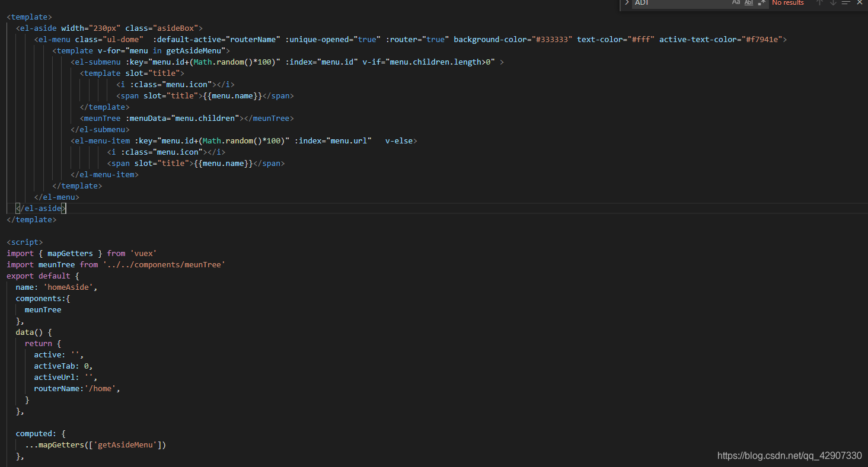Click the 'computed: {' line
Viewport: 868px width, 467px height.
coord(41,433)
